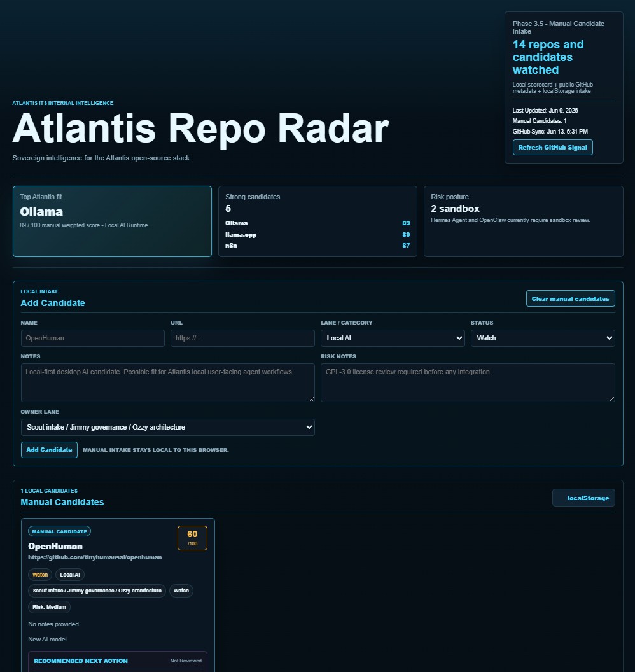The width and height of the screenshot is (635, 672).
Task: Click the Add Candidate submit button
Action: coord(49,449)
